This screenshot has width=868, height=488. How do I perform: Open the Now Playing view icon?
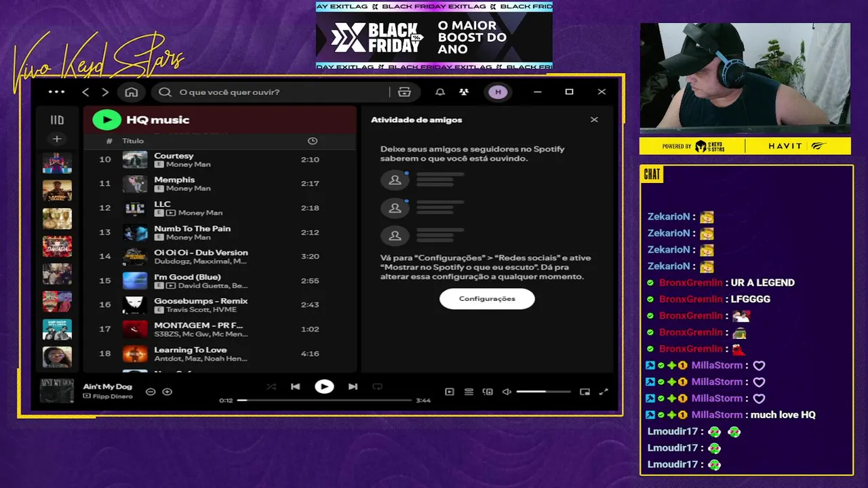click(450, 392)
